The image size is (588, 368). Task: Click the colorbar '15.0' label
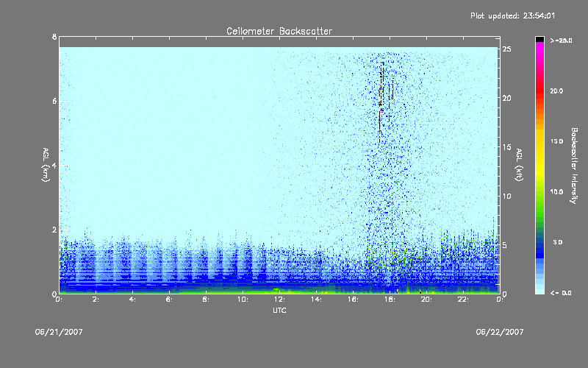pos(556,141)
